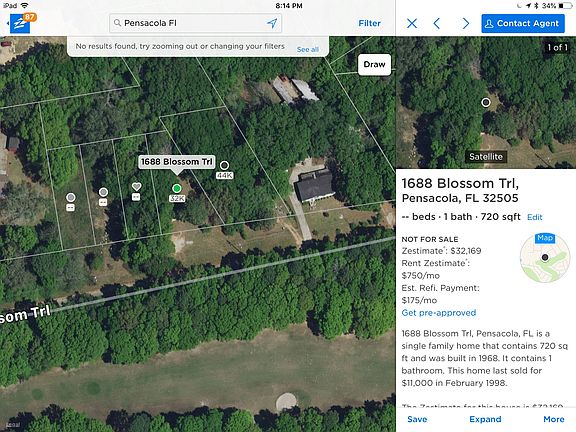Tap the current location arrow icon

pos(272,23)
